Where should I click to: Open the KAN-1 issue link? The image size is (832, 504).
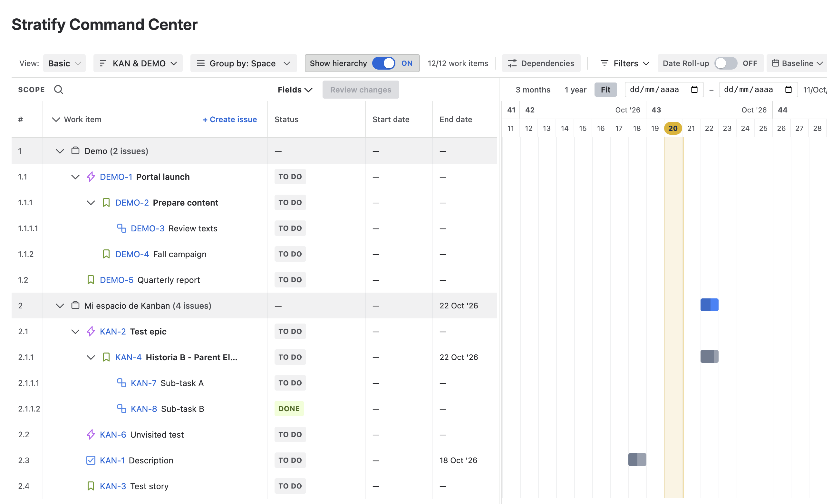coord(112,460)
